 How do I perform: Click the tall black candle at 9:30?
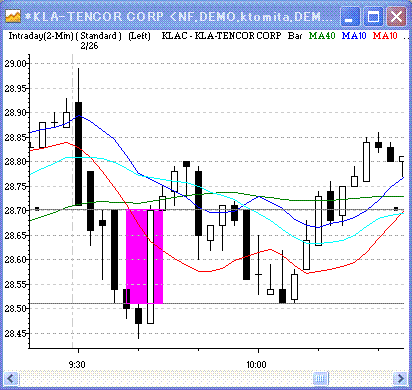pyautogui.click(x=78, y=153)
